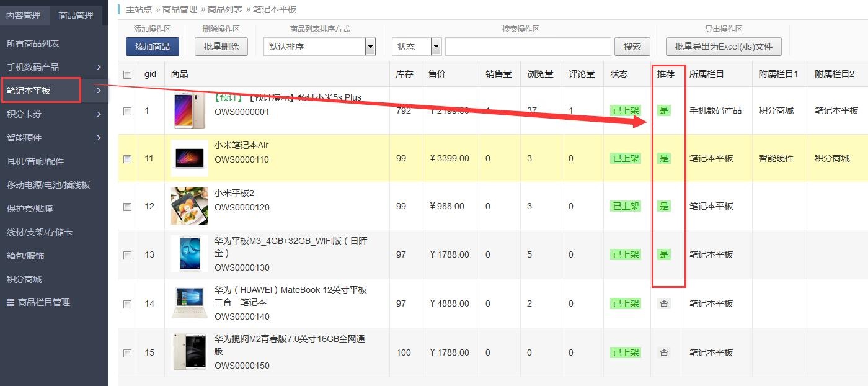Click the gid column header
Screen dimensions: 868x386
tap(150, 74)
